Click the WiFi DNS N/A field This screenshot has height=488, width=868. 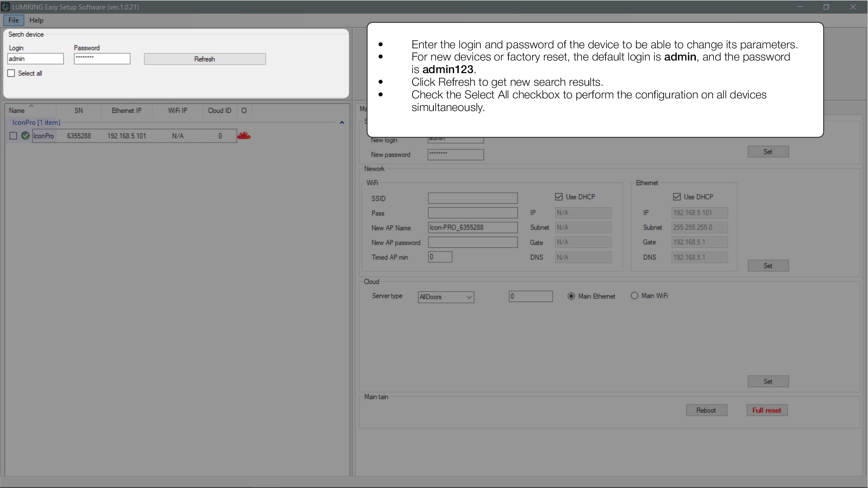[x=583, y=257]
